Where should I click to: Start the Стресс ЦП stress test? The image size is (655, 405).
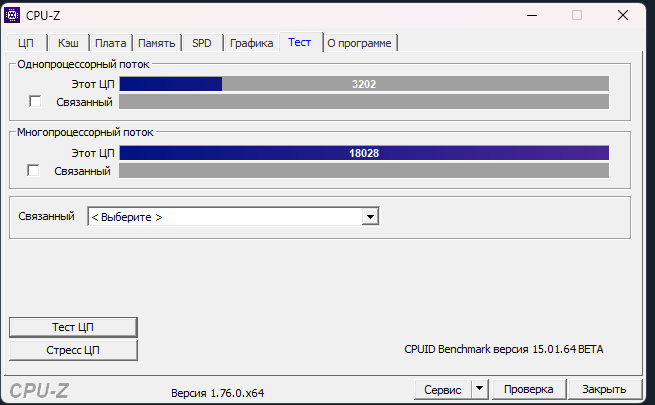point(73,350)
